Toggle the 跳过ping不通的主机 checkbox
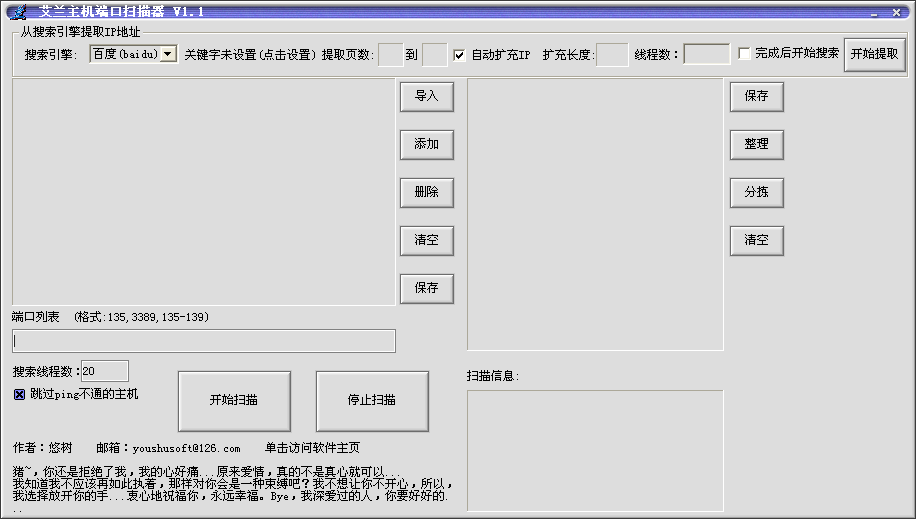The height and width of the screenshot is (519, 916). (19, 394)
